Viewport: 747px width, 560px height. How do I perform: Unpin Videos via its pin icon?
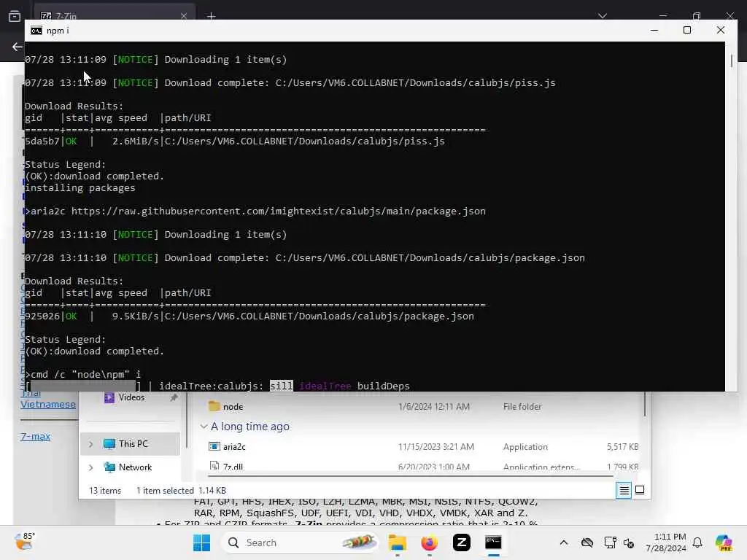click(174, 397)
